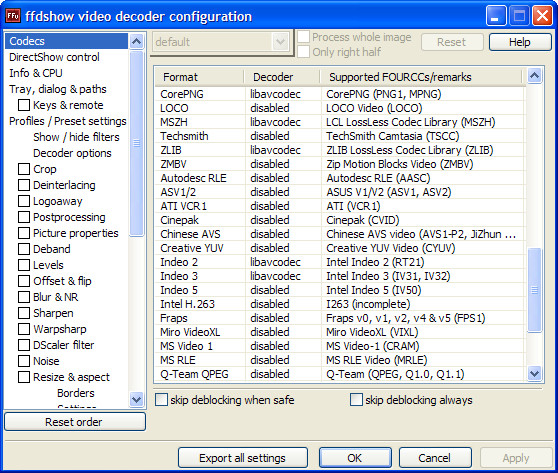Change decoder setting for Indeo 3
This screenshot has width=558, height=473.
(x=275, y=276)
